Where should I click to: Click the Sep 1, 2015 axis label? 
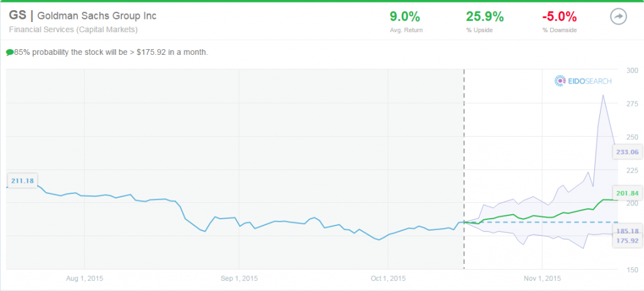pos(239,278)
